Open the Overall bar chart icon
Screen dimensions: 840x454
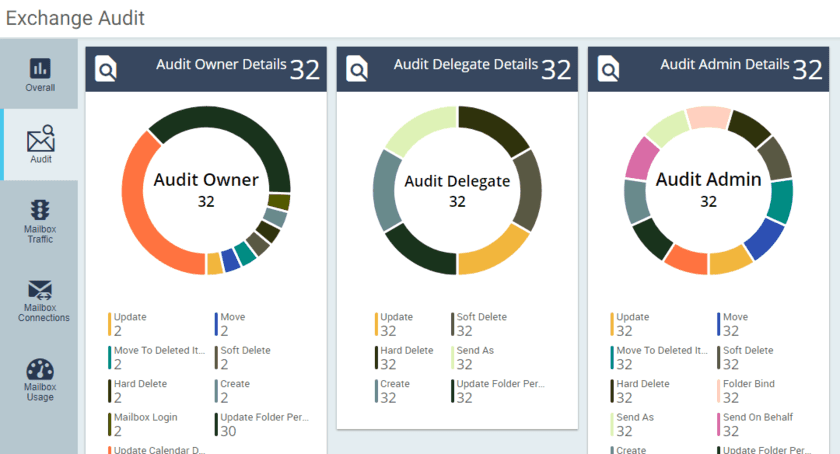[x=40, y=68]
